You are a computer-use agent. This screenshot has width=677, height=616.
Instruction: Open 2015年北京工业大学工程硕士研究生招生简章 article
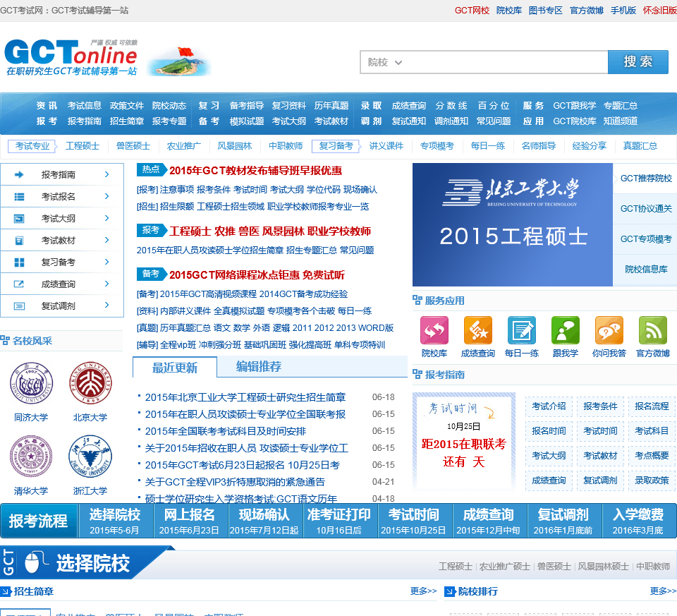point(245,397)
